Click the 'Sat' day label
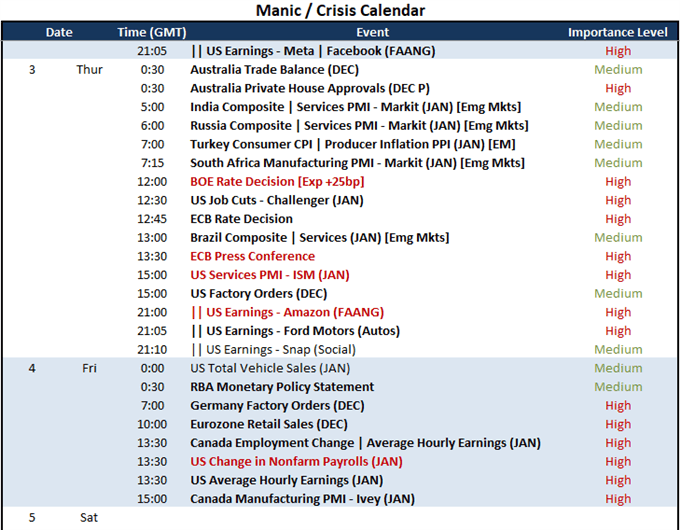This screenshot has width=680, height=530. (89, 517)
